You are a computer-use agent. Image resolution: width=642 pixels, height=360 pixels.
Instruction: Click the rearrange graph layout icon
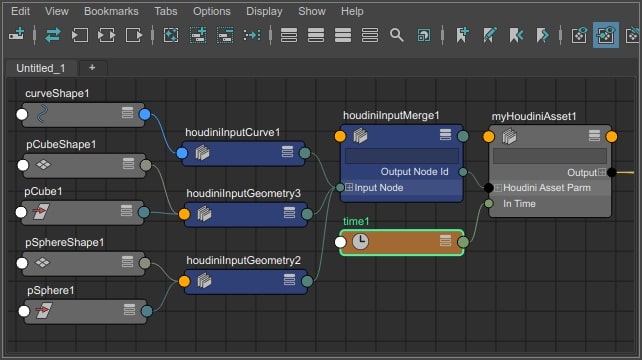pyautogui.click(x=252, y=35)
